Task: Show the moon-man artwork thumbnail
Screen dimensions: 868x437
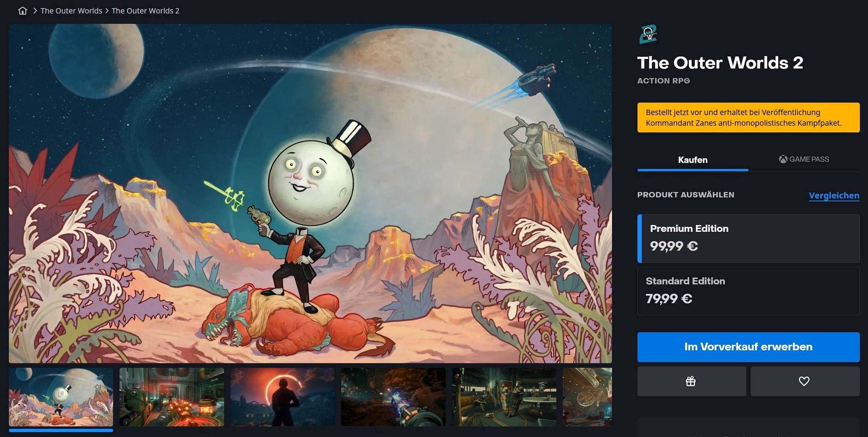Action: click(x=61, y=397)
